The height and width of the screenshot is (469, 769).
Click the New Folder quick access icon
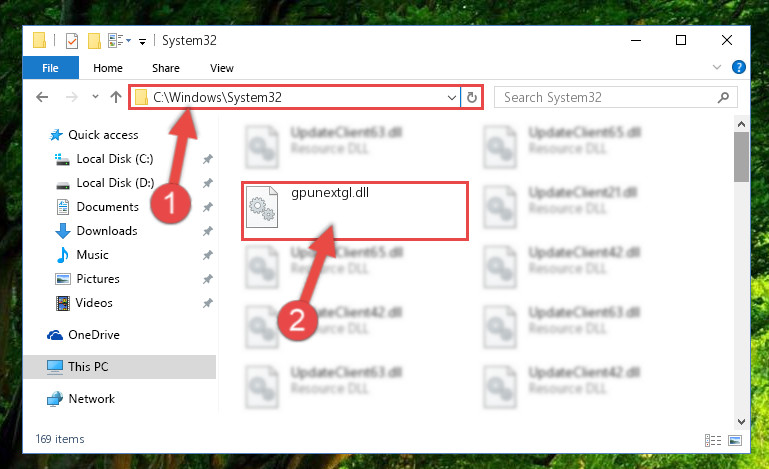[94, 41]
